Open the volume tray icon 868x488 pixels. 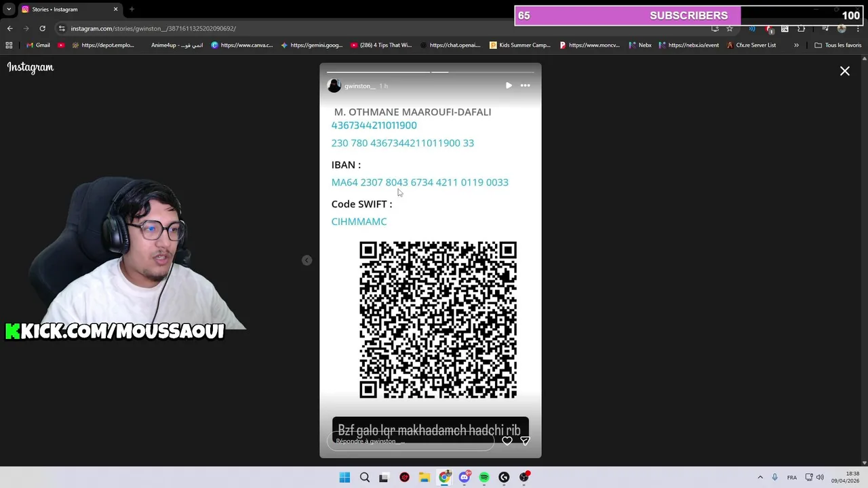(820, 477)
